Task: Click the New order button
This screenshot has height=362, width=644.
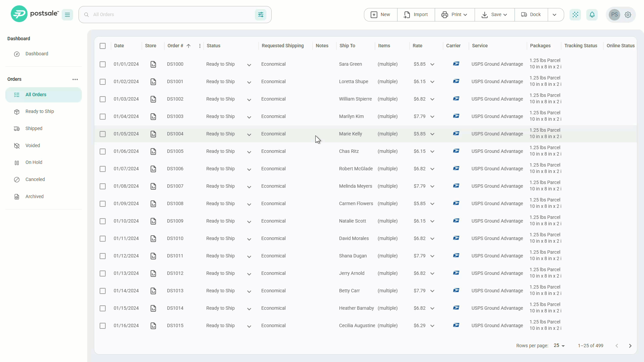Action: click(x=380, y=15)
